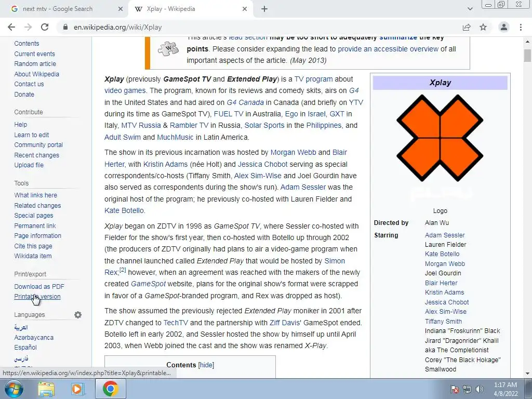This screenshot has height=399, width=532.
Task: Click the page vertical scrollbar thumb
Action: (x=527, y=55)
